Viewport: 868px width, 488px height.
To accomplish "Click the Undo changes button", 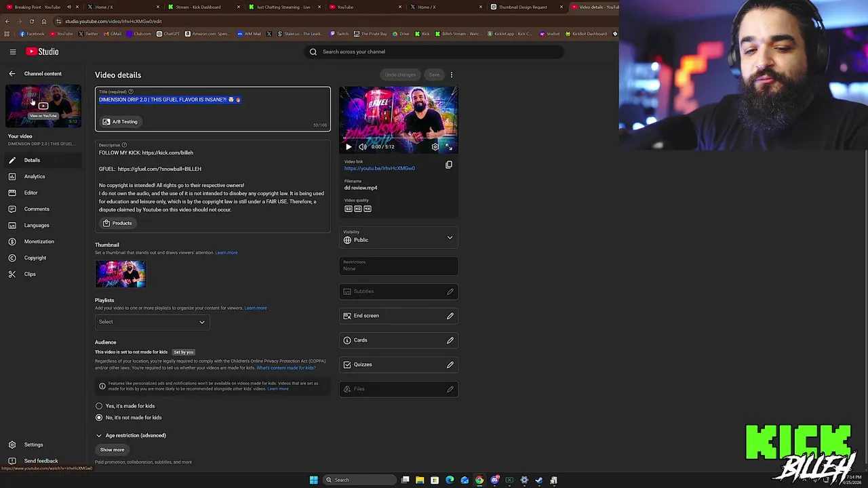I will tap(400, 75).
